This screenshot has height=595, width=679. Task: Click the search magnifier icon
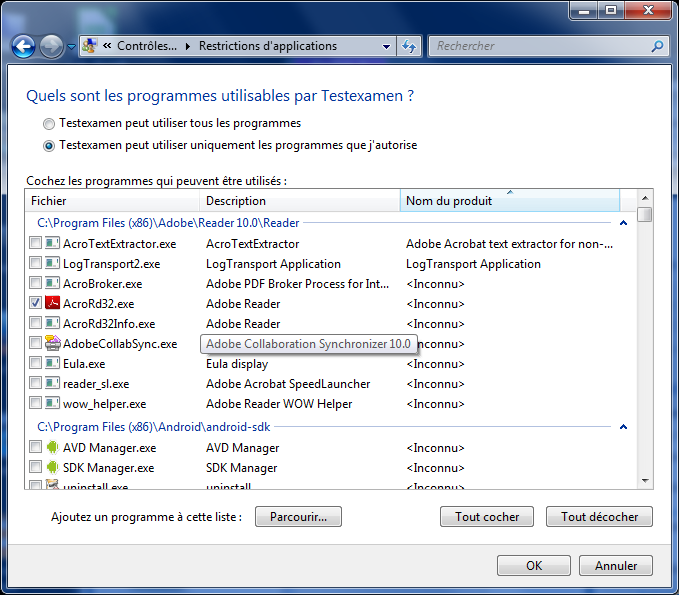pyautogui.click(x=657, y=46)
